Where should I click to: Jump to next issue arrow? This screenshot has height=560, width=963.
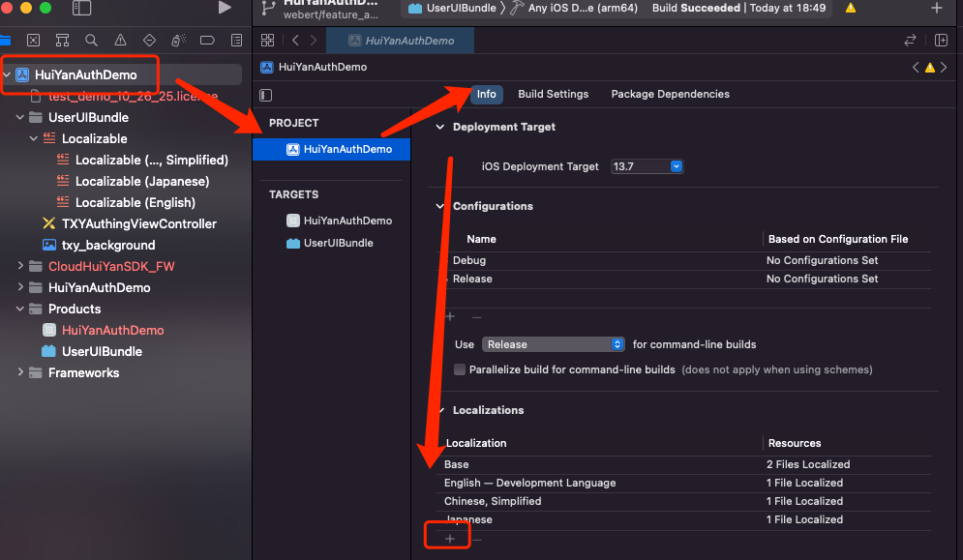[944, 67]
